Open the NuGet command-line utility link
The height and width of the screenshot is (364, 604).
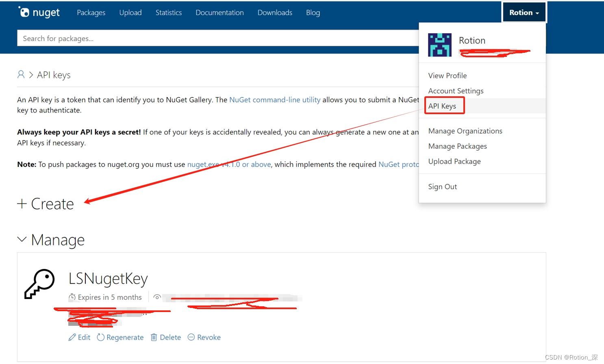(275, 100)
